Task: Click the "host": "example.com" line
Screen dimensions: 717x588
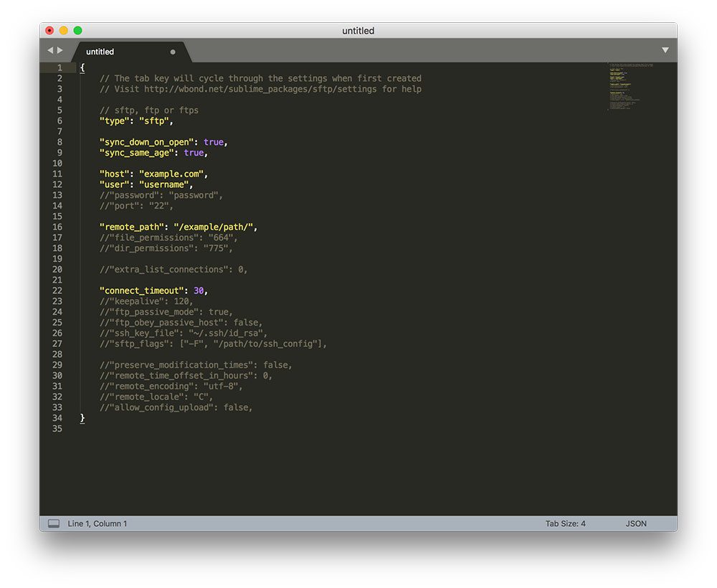Action: [153, 174]
